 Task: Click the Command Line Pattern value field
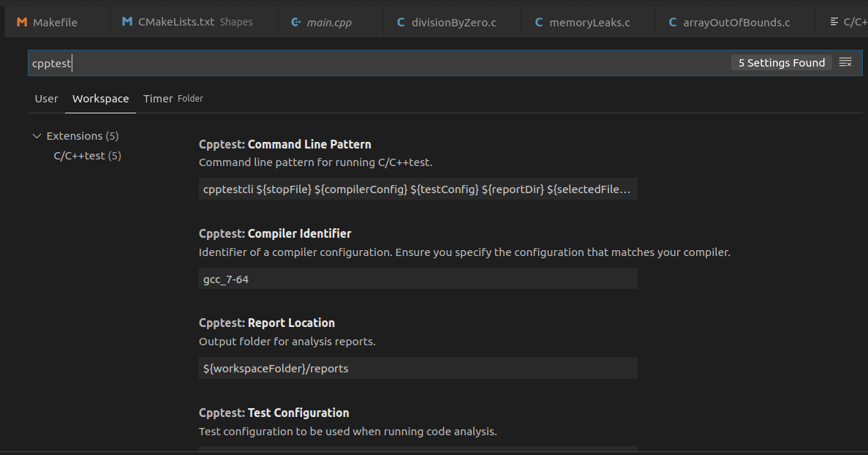coord(418,189)
